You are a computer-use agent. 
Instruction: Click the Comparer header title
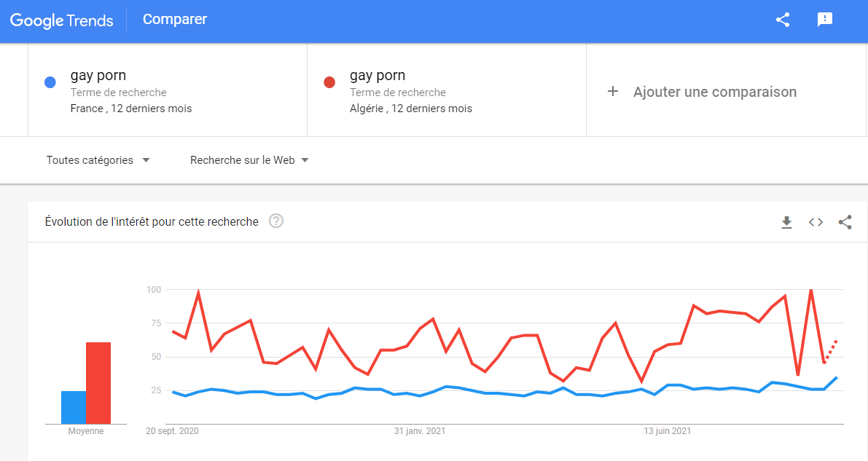pos(175,20)
